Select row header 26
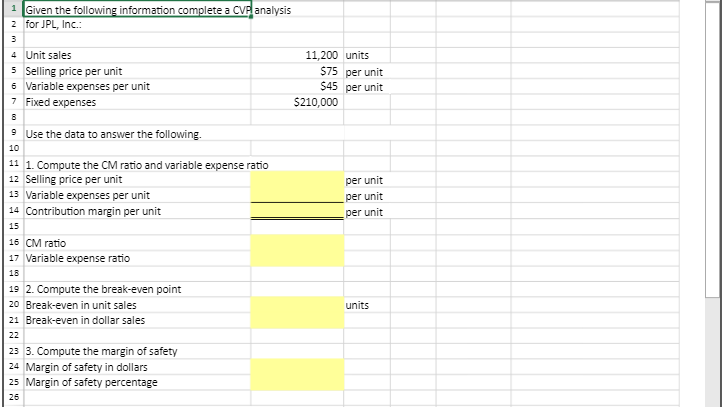The width and height of the screenshot is (723, 407). [14, 397]
